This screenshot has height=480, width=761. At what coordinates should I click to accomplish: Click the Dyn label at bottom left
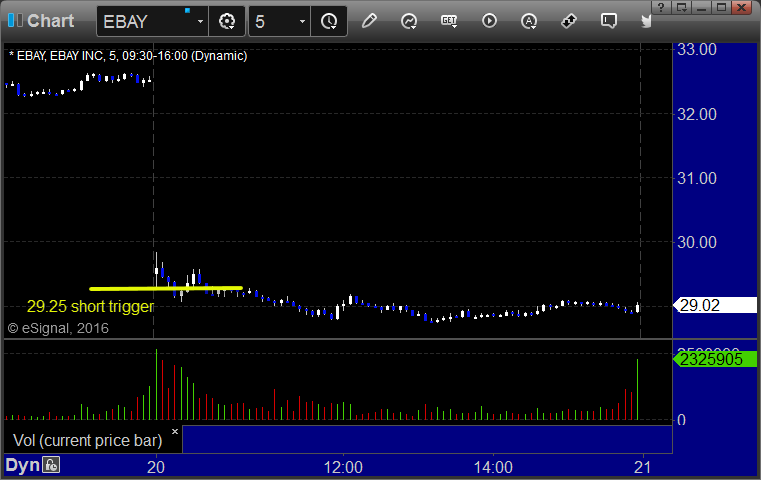point(22,465)
